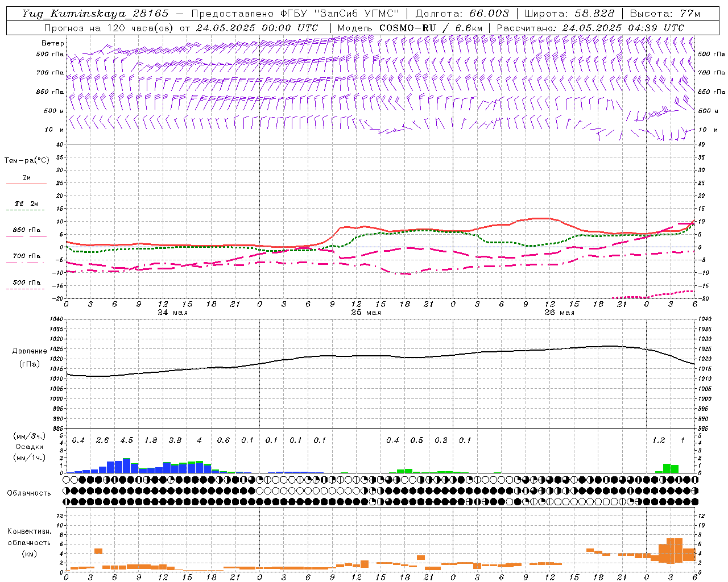Screen dimensions: 728x582
Task: Click the 3.8 precipitation amount
Action: coord(175,440)
